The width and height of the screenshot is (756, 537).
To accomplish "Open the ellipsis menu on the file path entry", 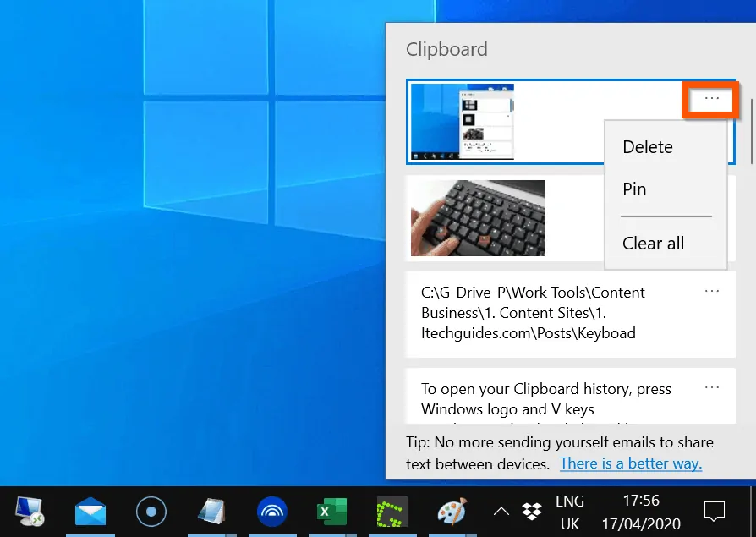I will [712, 291].
